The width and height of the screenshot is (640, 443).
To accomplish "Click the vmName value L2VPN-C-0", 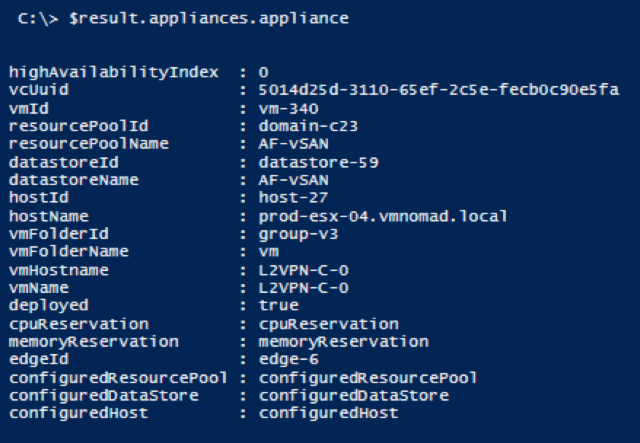I will pos(304,288).
